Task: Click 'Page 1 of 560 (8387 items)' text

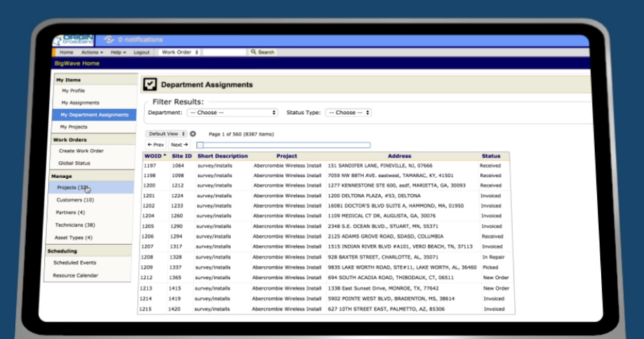Action: click(x=241, y=134)
